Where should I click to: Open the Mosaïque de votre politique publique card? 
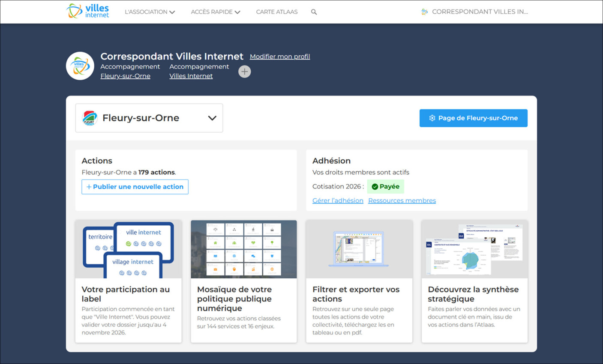click(x=244, y=281)
